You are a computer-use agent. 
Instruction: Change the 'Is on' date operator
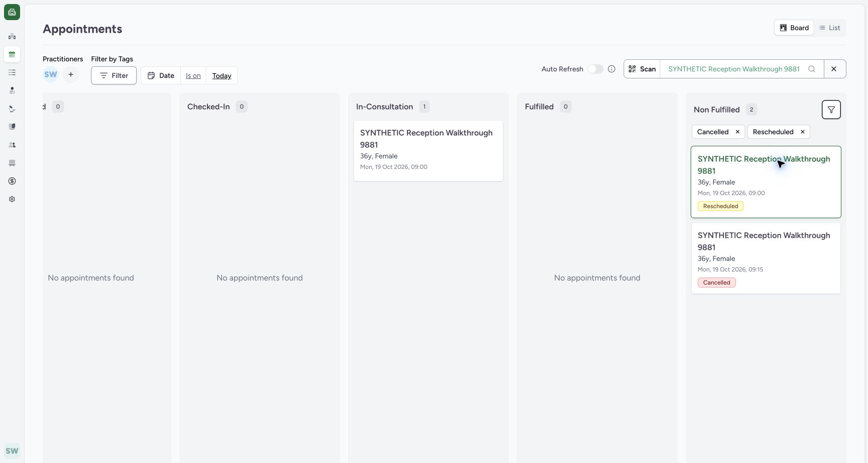tap(193, 75)
